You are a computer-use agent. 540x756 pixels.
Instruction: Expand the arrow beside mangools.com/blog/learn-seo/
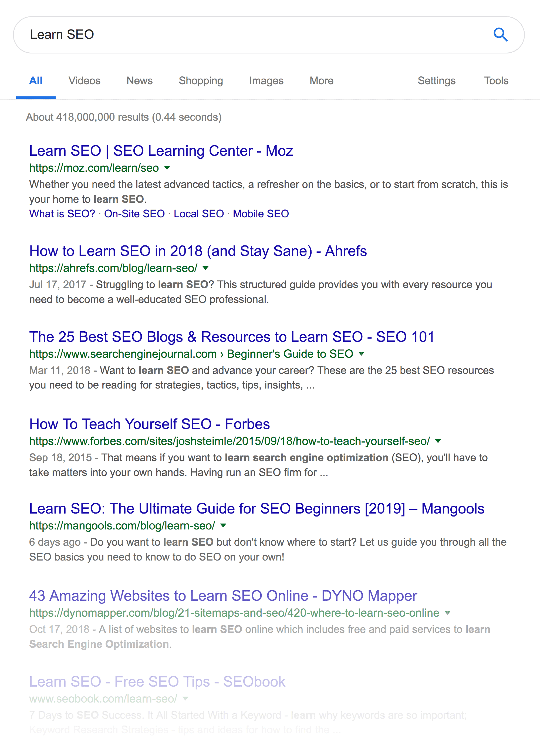point(224,525)
